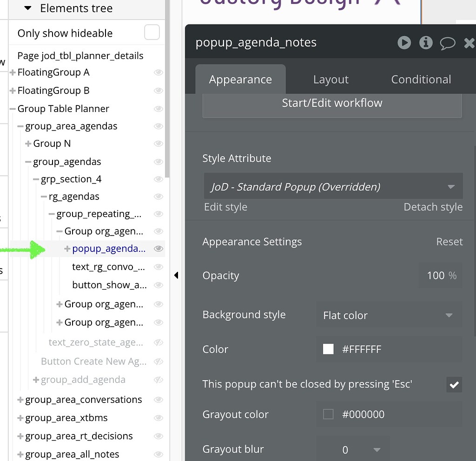This screenshot has width=476, height=461.
Task: Open the #FFFFFF color swatch
Action: point(328,349)
